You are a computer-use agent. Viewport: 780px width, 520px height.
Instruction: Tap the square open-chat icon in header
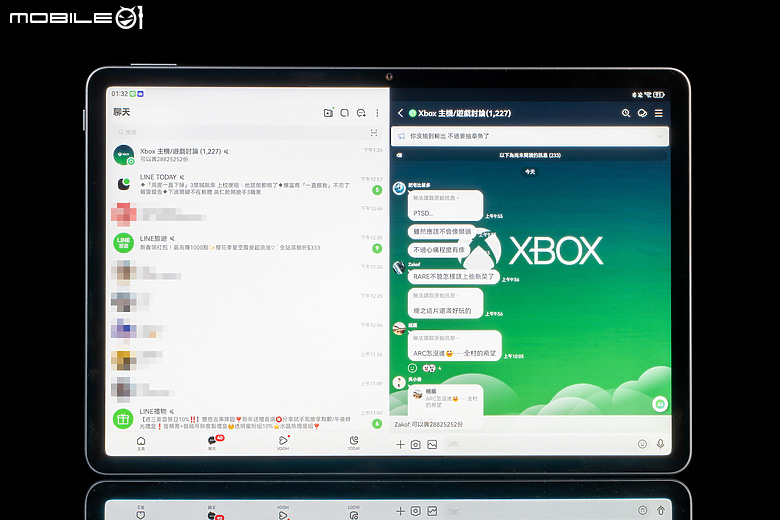[344, 113]
